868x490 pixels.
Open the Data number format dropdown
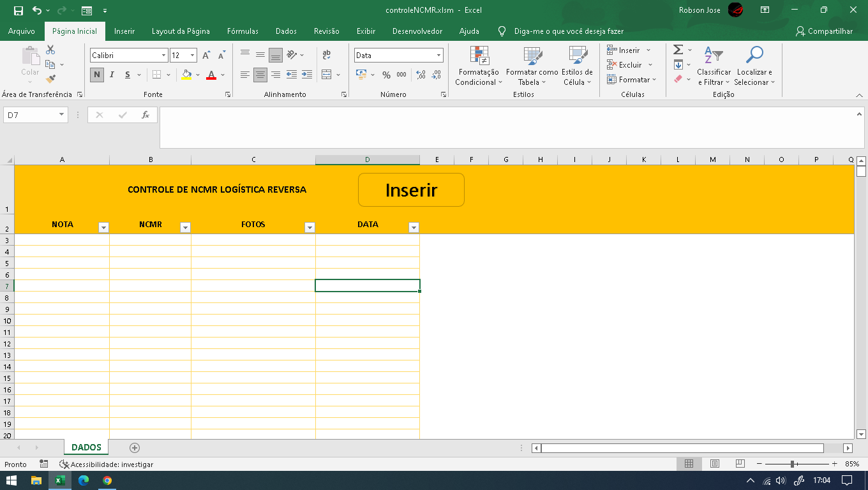[x=439, y=56]
